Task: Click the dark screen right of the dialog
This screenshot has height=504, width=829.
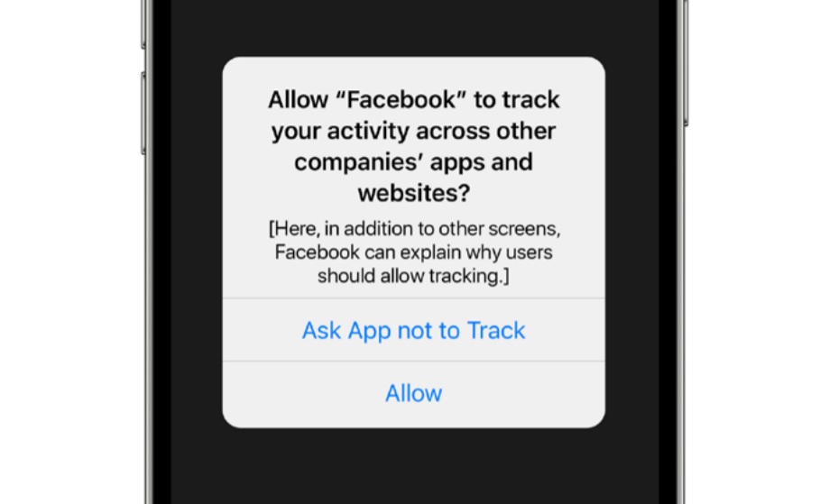Action: [632, 243]
